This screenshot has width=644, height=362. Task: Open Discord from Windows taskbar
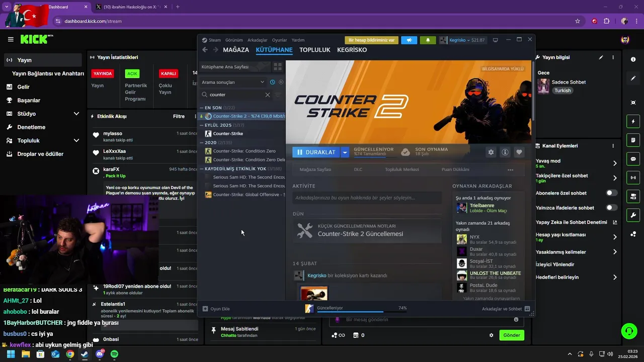tap(99, 354)
